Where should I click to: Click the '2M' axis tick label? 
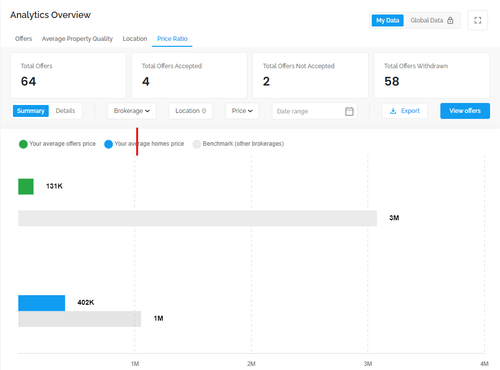251,364
